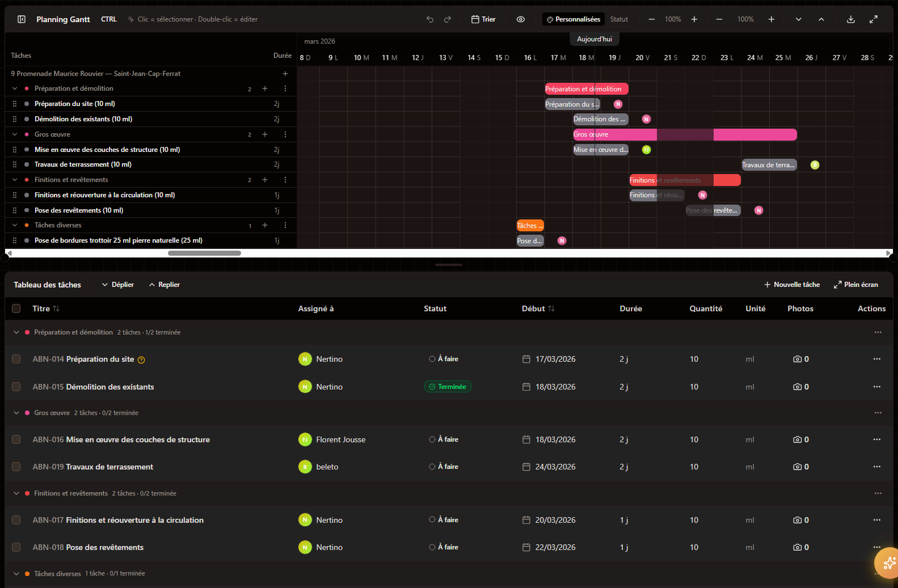Click the horizontal scrollbar thumb under the Gantt chart
The image size is (898, 588).
204,253
